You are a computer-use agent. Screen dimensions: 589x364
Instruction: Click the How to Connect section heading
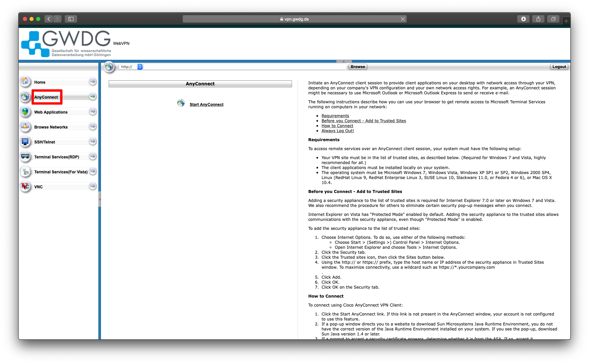point(326,296)
